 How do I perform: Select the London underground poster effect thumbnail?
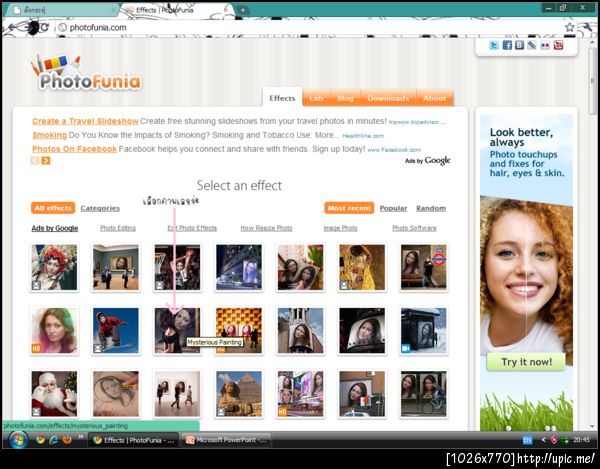[x=424, y=267]
